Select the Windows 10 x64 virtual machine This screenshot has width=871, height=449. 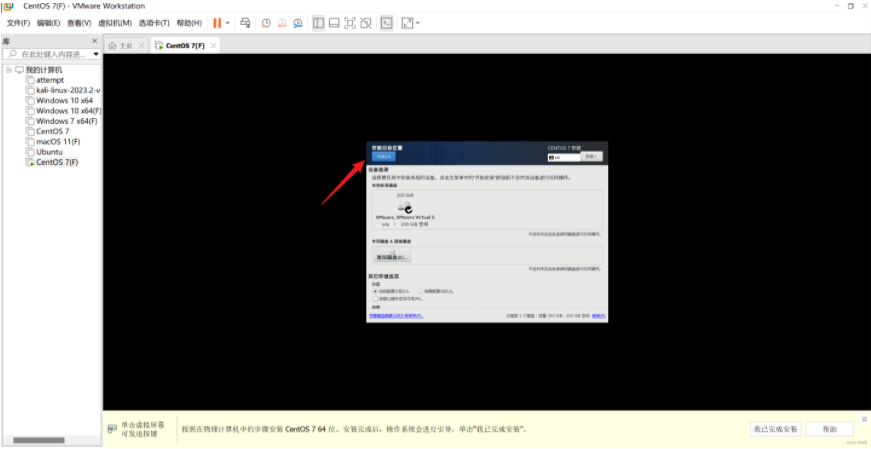(64, 101)
